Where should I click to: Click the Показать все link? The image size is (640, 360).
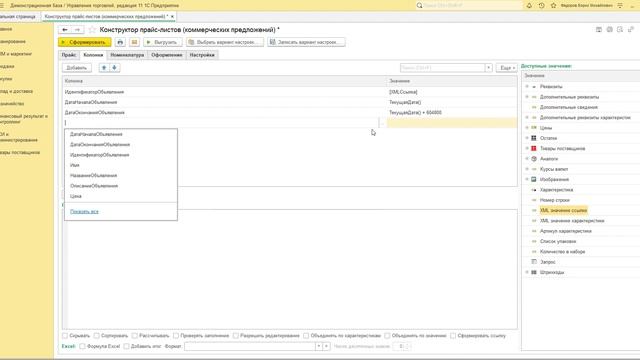click(x=84, y=211)
